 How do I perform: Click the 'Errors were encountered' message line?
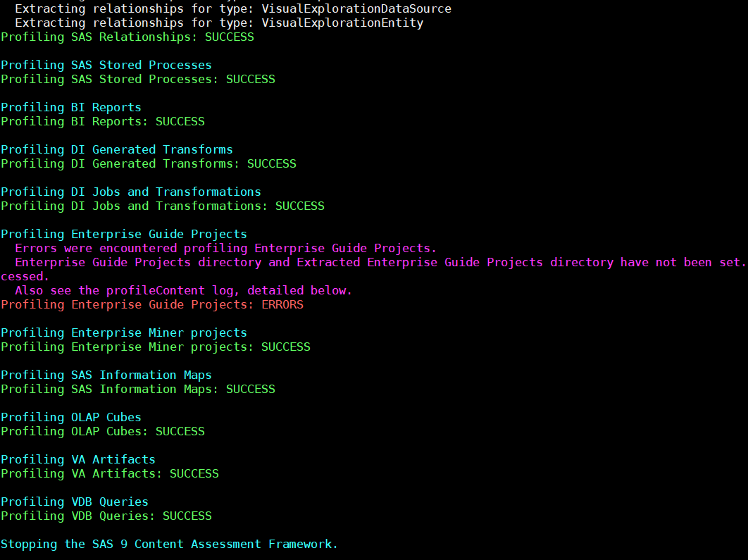tap(225, 248)
